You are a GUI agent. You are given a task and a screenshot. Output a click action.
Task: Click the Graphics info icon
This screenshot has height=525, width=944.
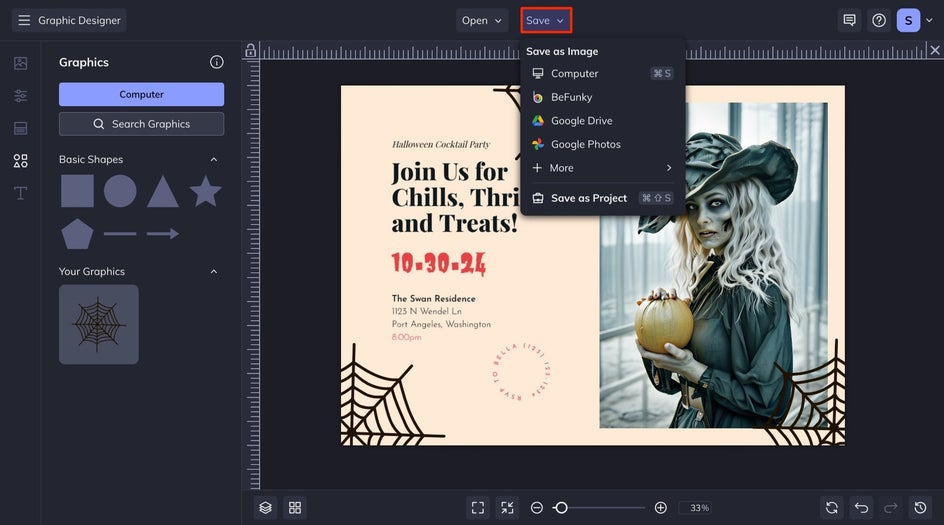pos(217,62)
